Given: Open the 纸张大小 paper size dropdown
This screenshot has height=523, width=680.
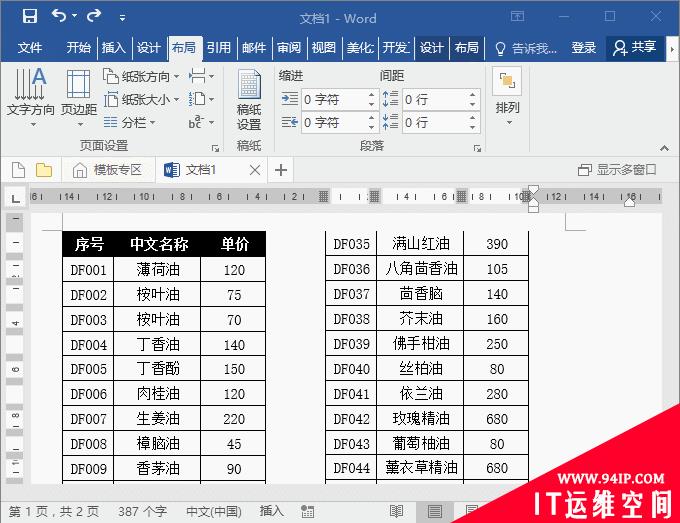Looking at the screenshot, I should [x=142, y=100].
